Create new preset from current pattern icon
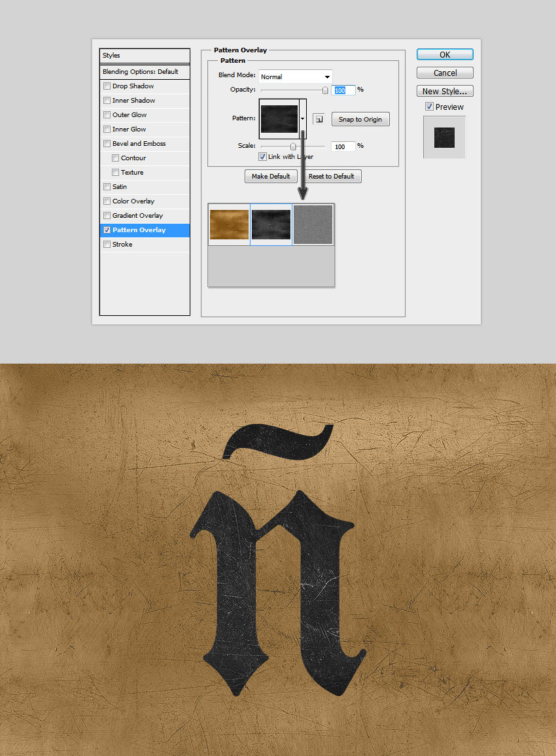This screenshot has width=556, height=756. (319, 119)
